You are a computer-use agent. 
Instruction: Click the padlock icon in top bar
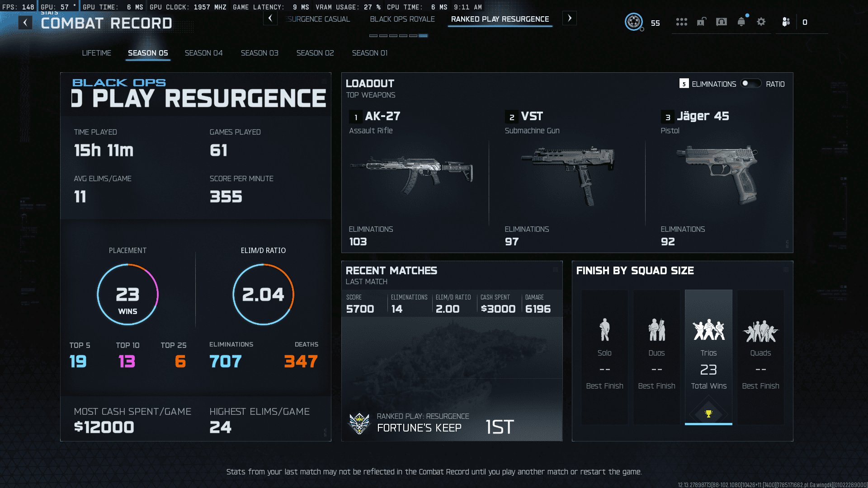701,22
